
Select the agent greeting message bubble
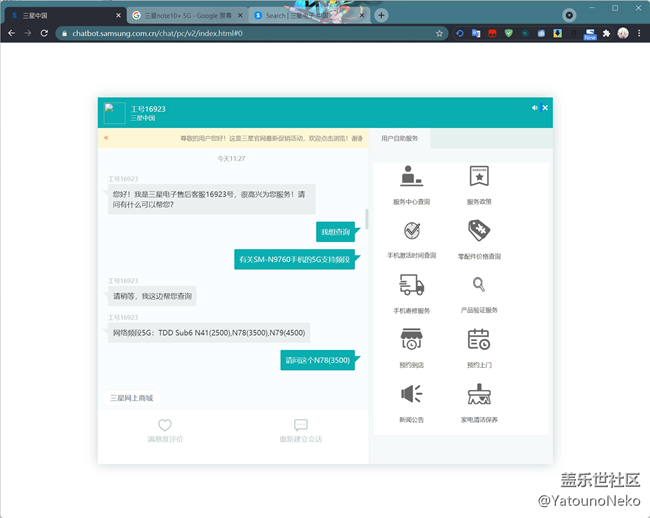coord(211,199)
